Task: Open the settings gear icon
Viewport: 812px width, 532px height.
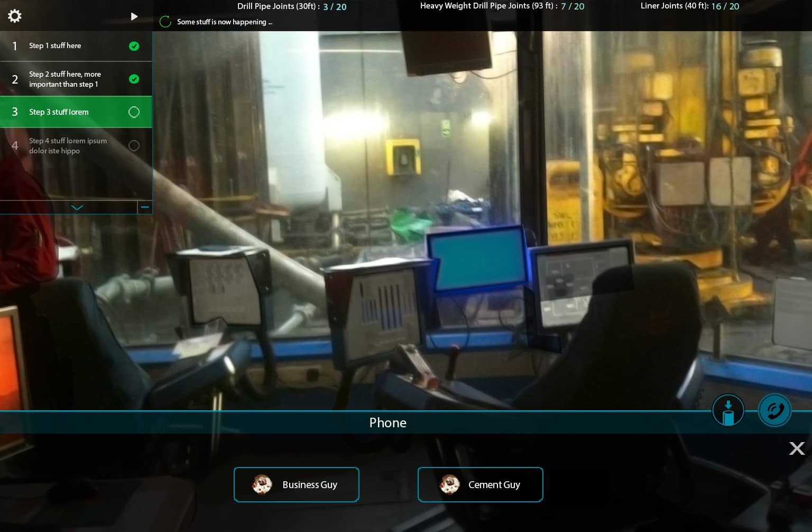Action: (15, 16)
